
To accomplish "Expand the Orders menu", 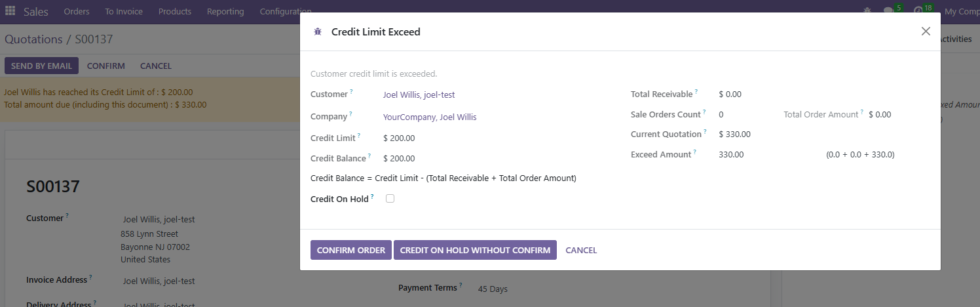I will tap(77, 12).
